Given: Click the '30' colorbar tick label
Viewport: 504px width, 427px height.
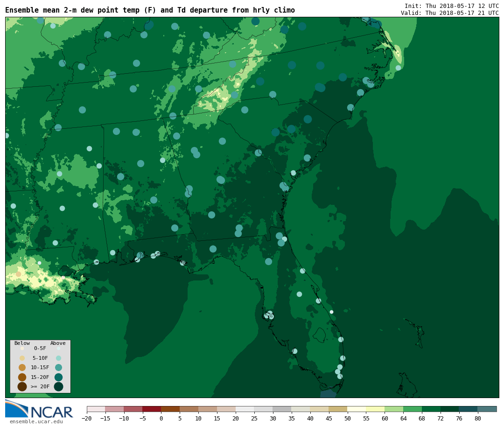Looking at the screenshot, I should pyautogui.click(x=273, y=418).
